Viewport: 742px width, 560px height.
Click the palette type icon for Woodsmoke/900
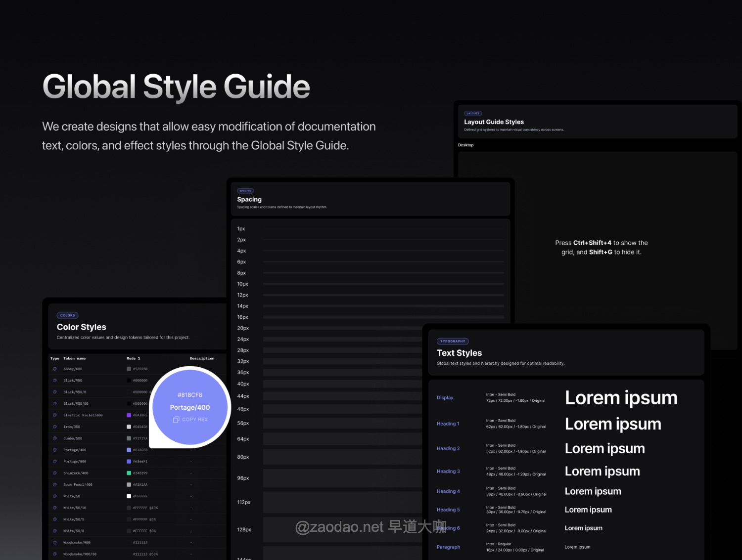pyautogui.click(x=55, y=543)
